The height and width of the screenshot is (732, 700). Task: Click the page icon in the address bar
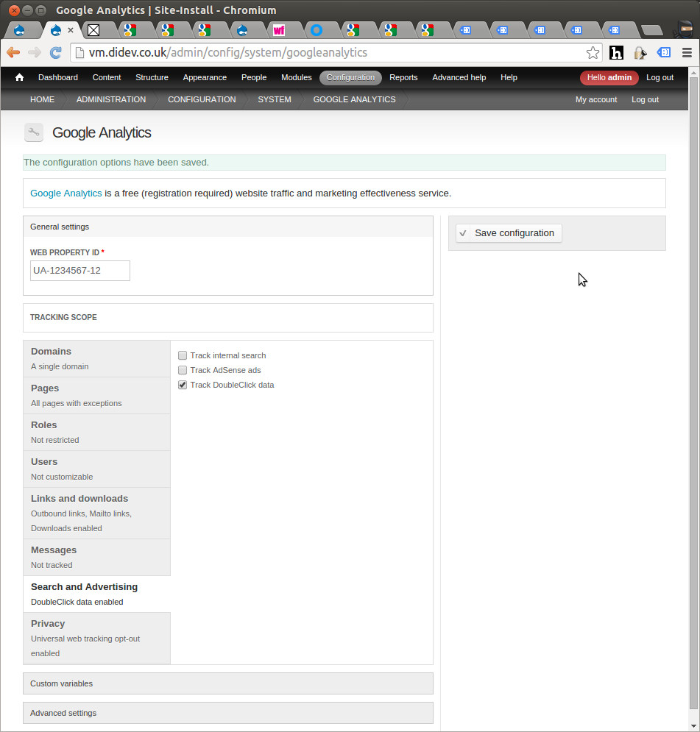pos(79,53)
